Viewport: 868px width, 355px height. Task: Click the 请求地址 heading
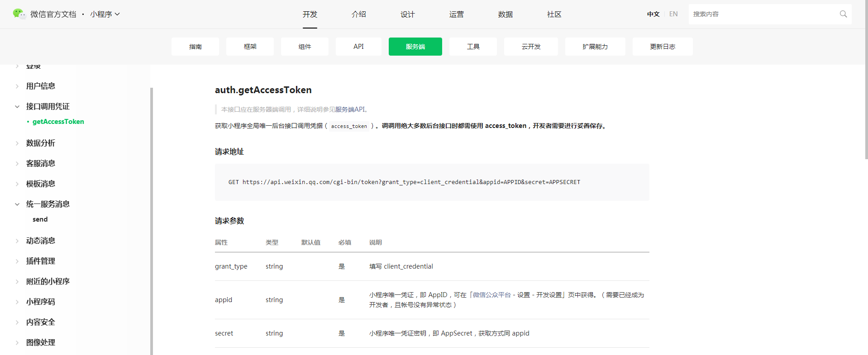point(229,151)
